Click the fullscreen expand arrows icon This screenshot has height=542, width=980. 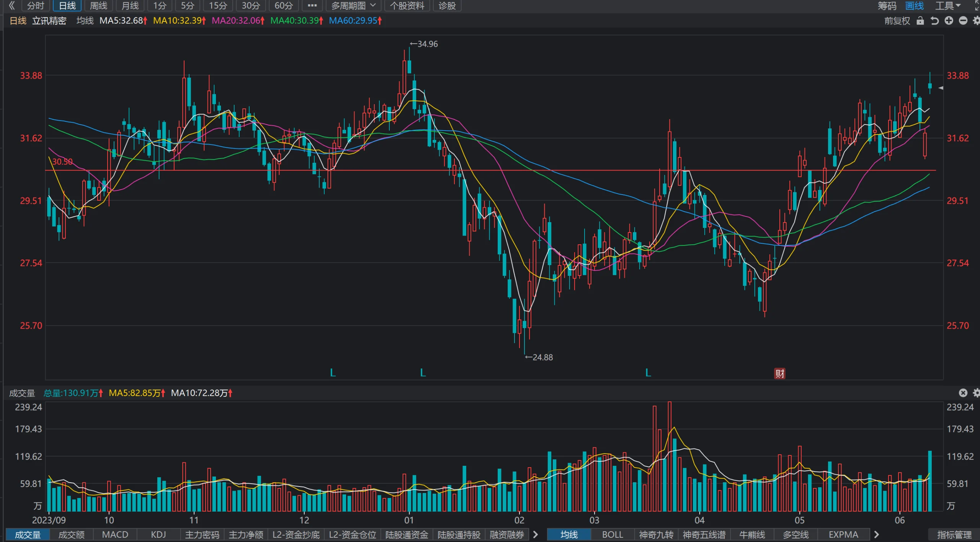[x=977, y=5]
